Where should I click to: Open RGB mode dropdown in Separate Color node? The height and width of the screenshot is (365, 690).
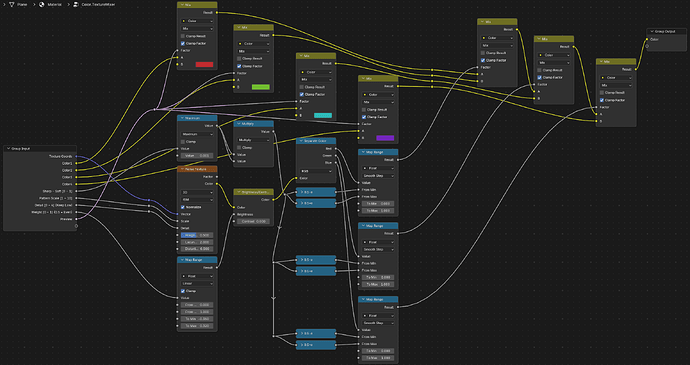(x=316, y=171)
